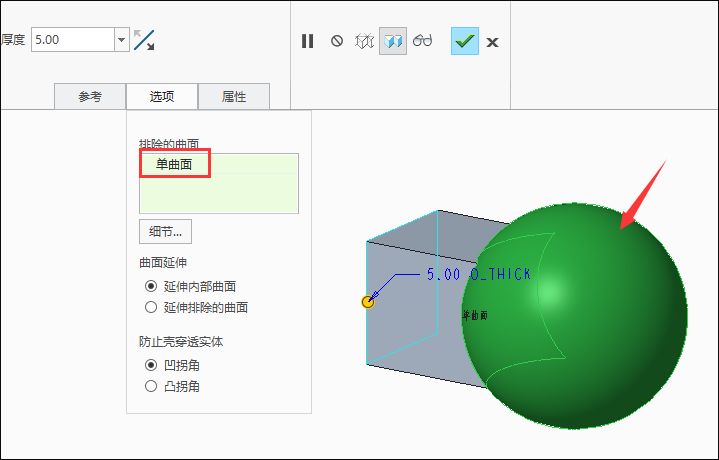Click the thickness input field showing 5.00
The height and width of the screenshot is (460, 719).
pos(73,39)
